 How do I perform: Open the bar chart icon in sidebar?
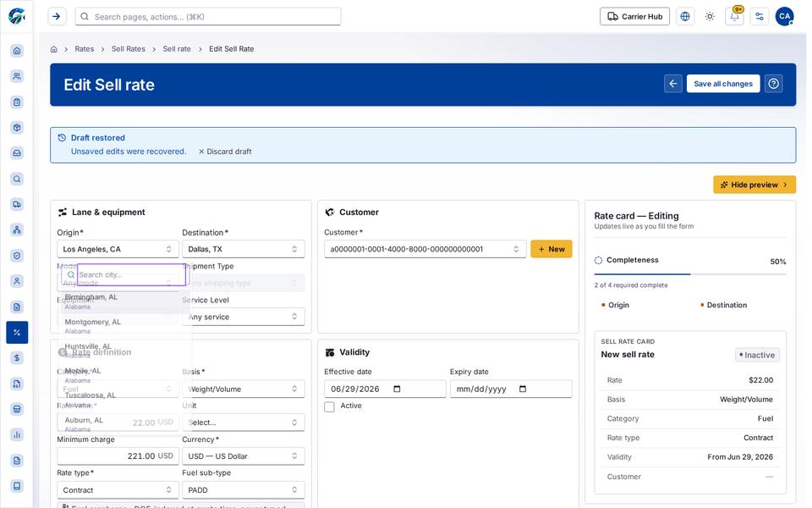[17, 434]
